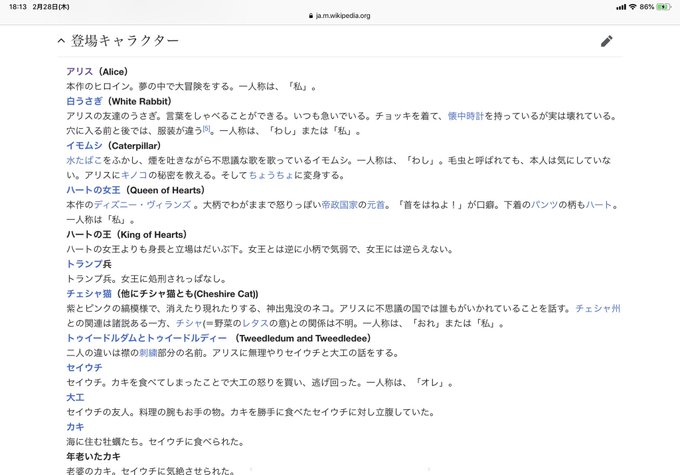Open the トランプ link in トランプ兵

85,264
